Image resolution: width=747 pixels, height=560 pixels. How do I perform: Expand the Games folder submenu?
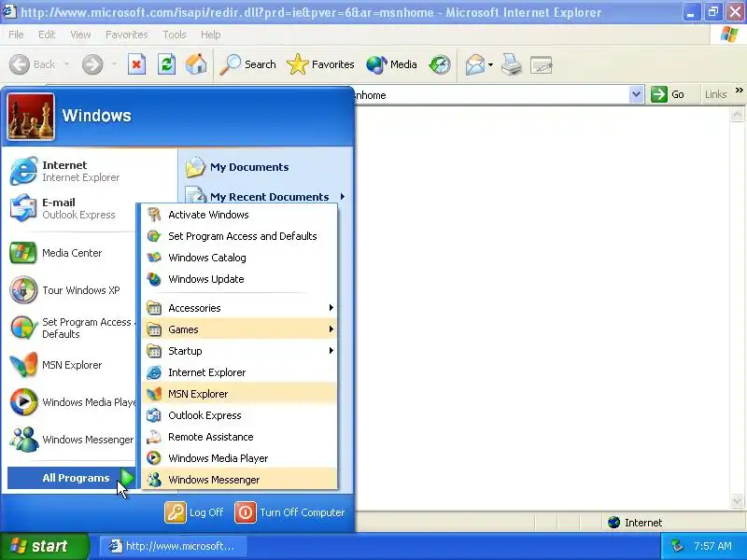[x=240, y=329]
